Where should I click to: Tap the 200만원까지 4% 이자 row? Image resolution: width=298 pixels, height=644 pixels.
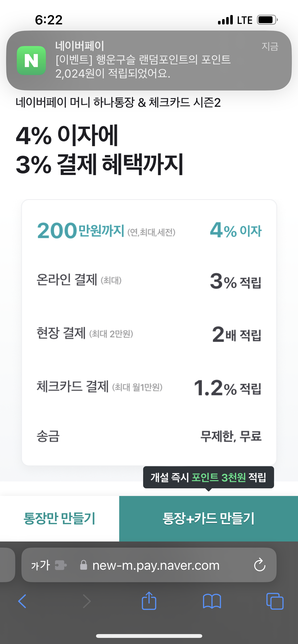click(149, 231)
